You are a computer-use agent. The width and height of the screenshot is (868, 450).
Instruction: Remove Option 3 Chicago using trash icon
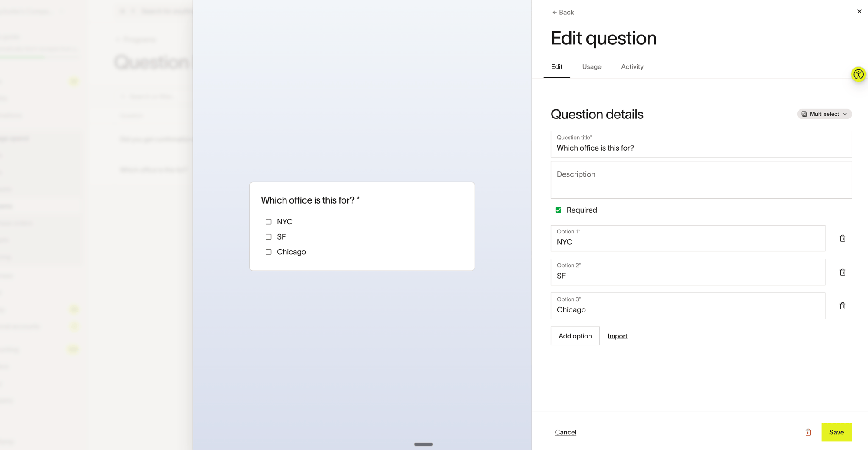[x=842, y=306]
